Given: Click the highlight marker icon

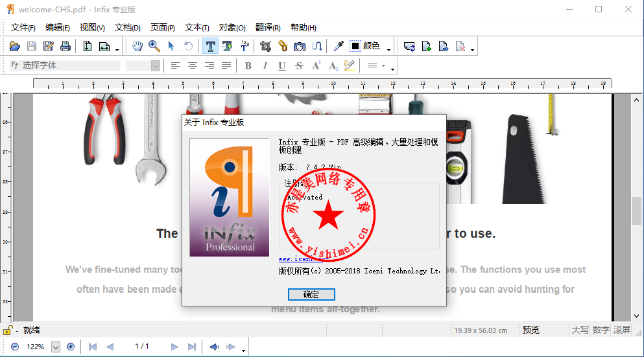Looking at the screenshot, I should coord(349,65).
